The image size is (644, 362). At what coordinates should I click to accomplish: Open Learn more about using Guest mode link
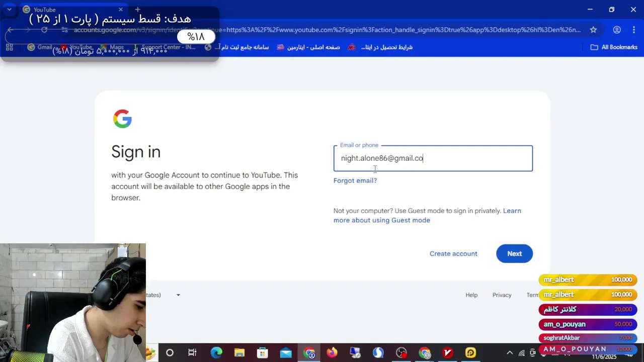pos(427,216)
